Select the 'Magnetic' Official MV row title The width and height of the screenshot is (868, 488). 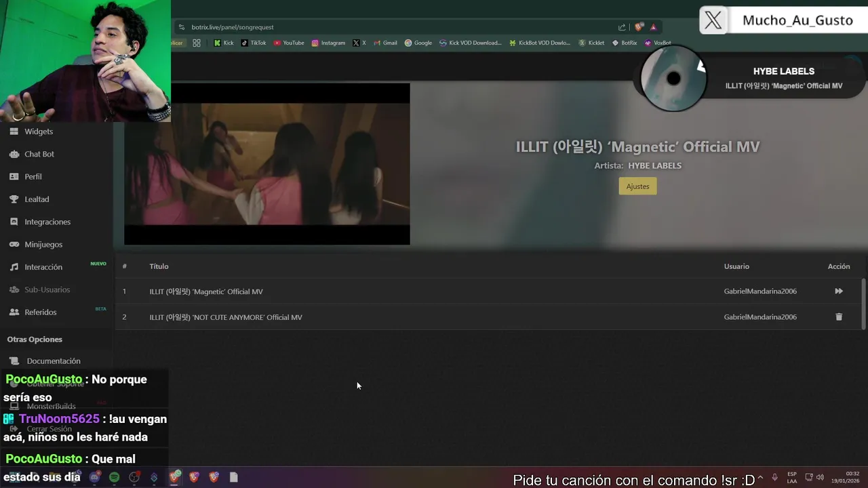pos(206,291)
